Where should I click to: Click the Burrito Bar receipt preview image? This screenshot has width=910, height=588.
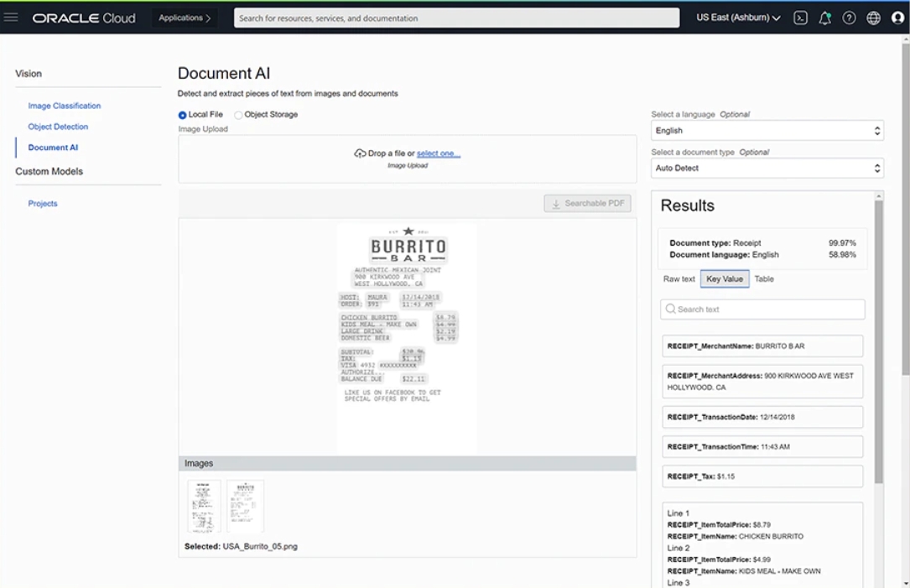click(408, 338)
